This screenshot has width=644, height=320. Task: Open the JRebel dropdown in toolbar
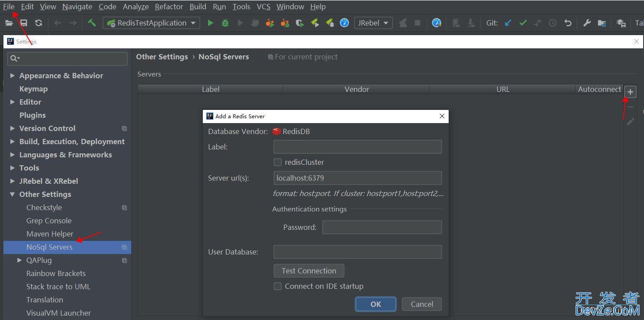373,23
